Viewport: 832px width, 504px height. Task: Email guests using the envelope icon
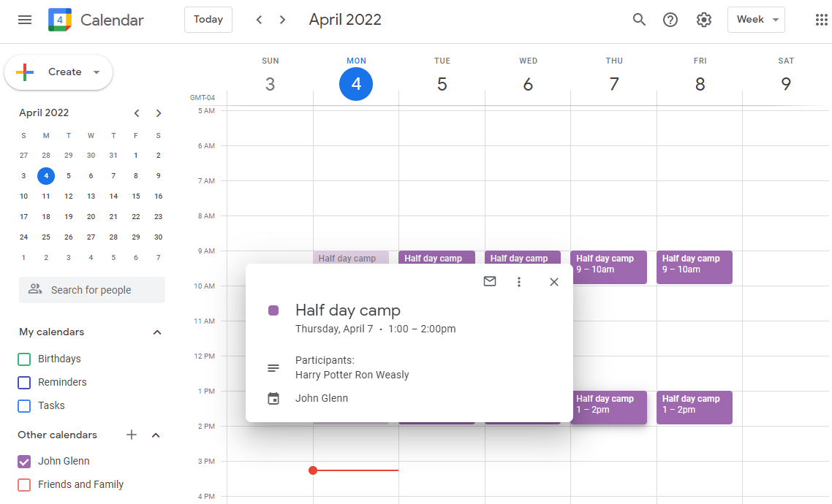490,281
